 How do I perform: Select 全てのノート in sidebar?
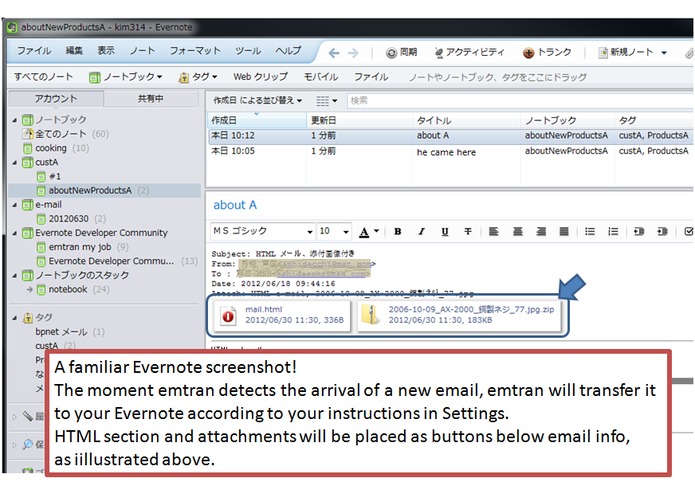61,134
